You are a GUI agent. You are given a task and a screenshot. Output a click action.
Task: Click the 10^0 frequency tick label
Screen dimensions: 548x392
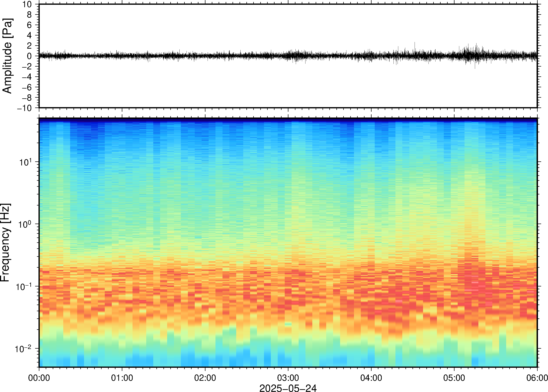(x=25, y=224)
